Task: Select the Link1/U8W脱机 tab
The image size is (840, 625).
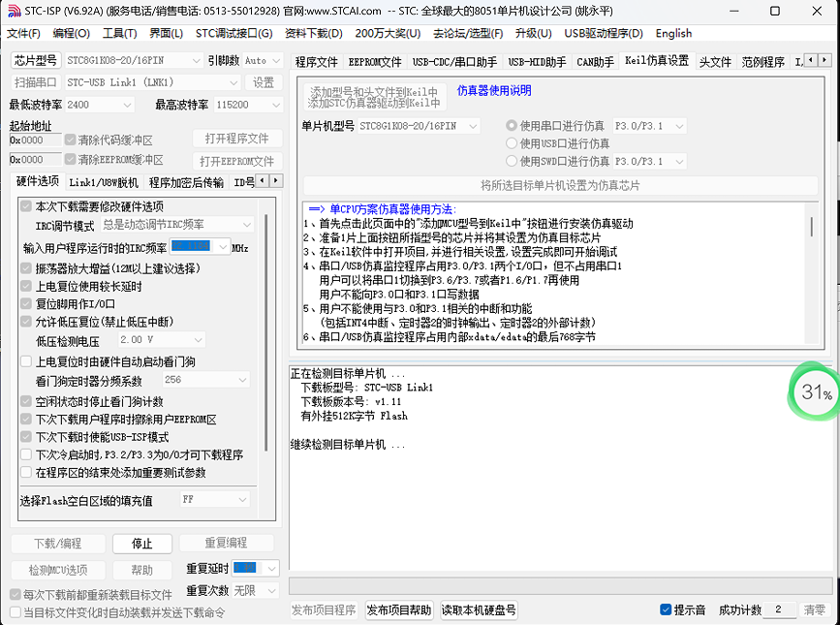Action: pos(104,182)
